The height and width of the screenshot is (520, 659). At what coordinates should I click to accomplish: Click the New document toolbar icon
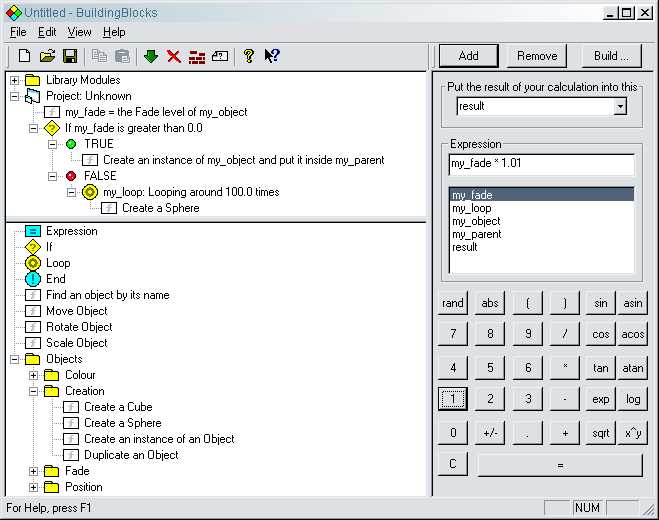24,56
